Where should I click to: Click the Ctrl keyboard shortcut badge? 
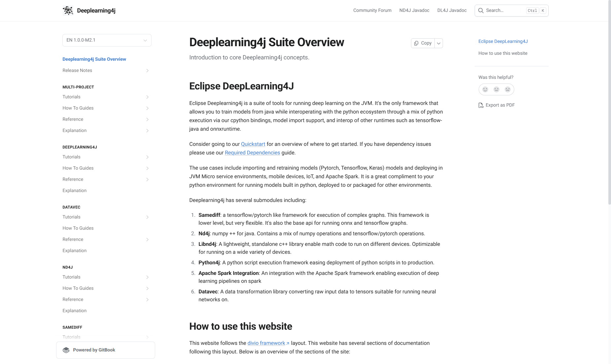tap(532, 11)
